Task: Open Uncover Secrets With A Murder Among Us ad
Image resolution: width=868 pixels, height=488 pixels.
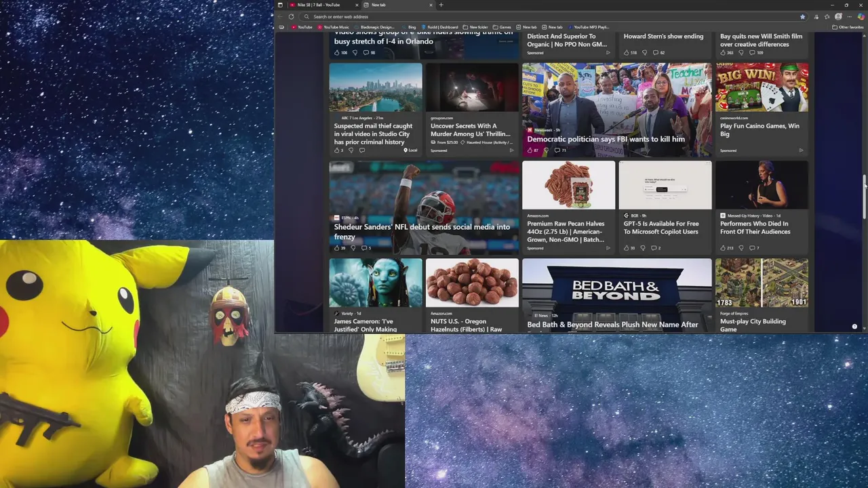Action: (470, 129)
